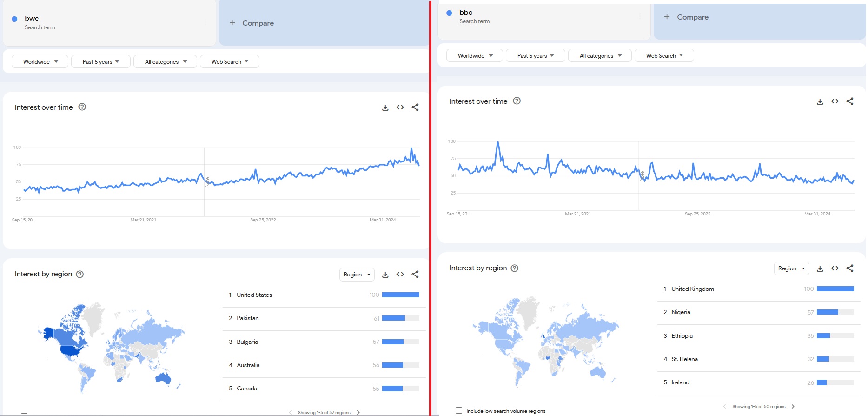The height and width of the screenshot is (416, 868).
Task: Select United Kingdom in bbc region list
Action: pyautogui.click(x=693, y=289)
